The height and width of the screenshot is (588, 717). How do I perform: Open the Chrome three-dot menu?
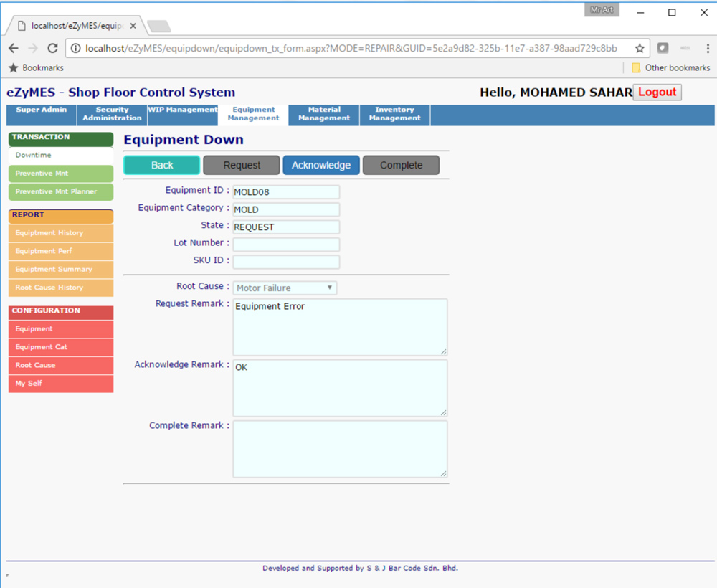click(x=708, y=48)
